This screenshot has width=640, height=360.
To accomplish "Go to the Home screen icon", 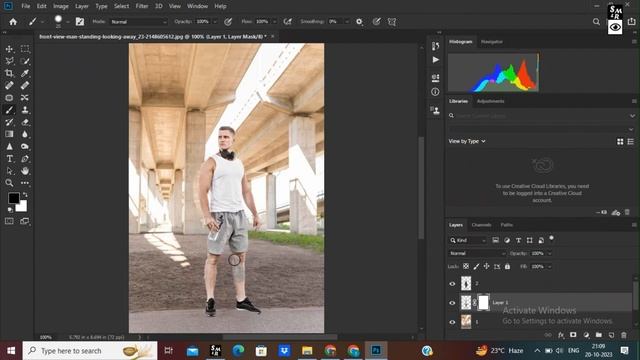I will (x=13, y=22).
